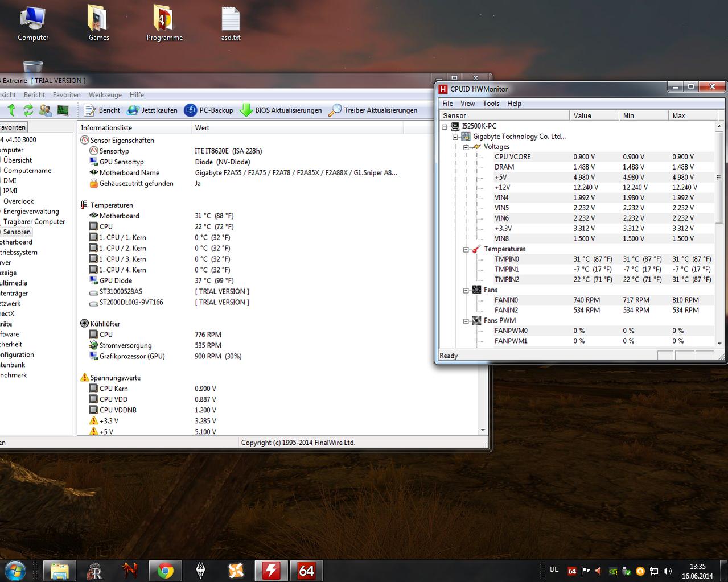728x582 pixels.
Task: Select DMI in the AIDA64 tree
Action: 10,181
